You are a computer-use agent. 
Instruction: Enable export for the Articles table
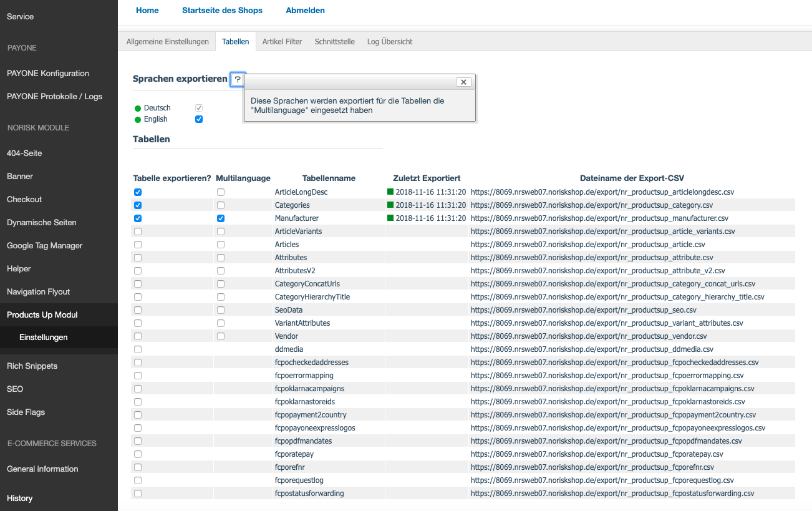tap(138, 245)
